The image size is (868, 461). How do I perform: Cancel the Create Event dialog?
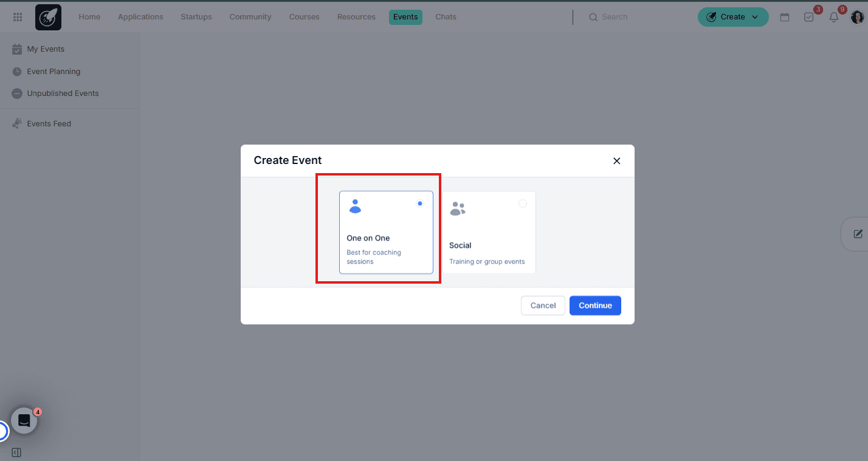coord(543,306)
